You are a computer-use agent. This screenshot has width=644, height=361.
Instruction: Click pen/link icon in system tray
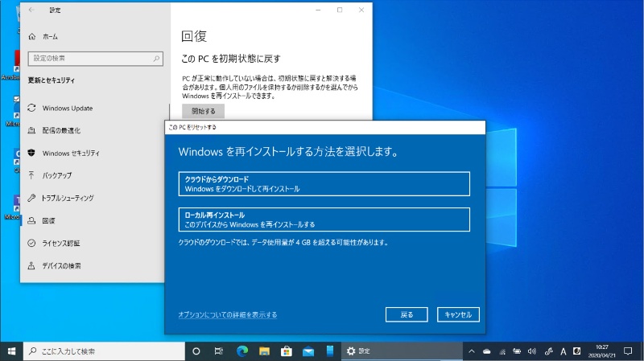click(x=548, y=351)
